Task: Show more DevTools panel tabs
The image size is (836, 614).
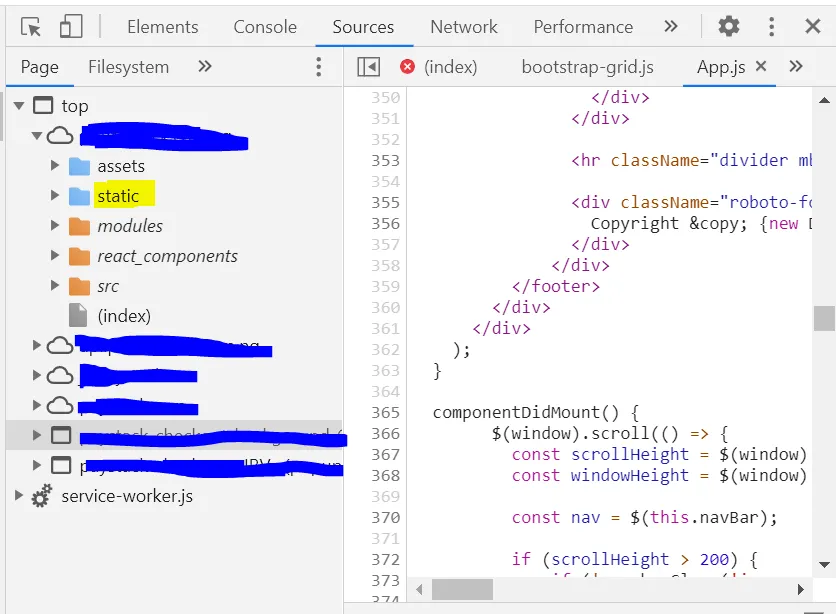Action: click(x=671, y=26)
